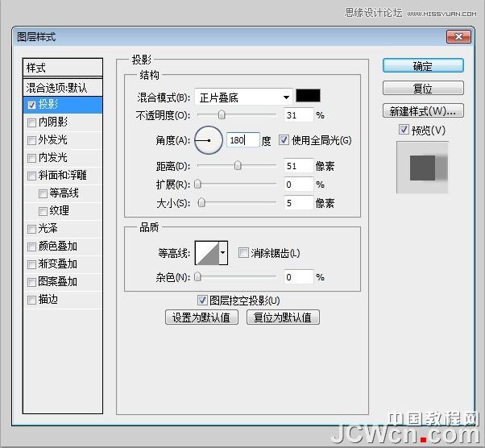Enable the 内阴影 checkbox
Viewport: 485px width, 448px height.
(31, 122)
